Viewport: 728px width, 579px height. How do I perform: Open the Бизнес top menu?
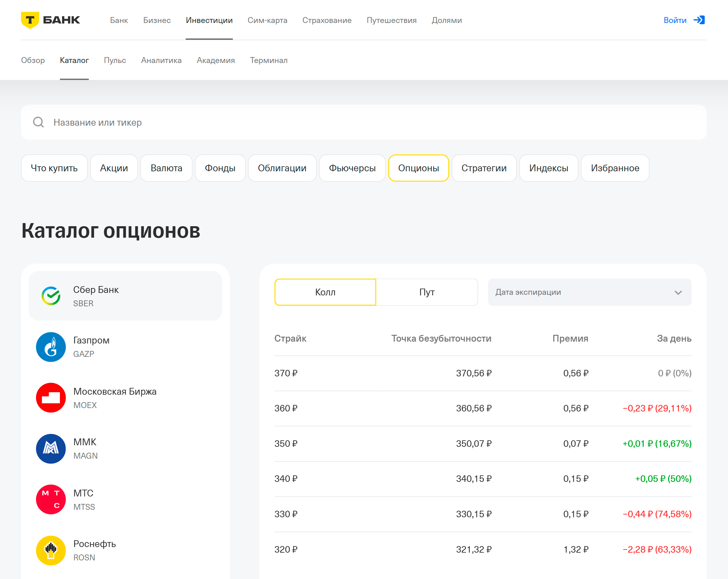(157, 20)
